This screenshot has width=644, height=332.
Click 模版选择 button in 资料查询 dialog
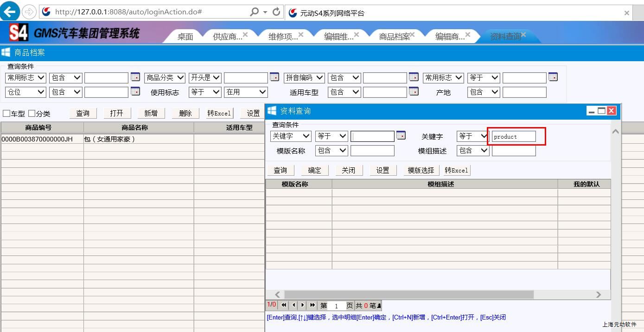pos(421,170)
